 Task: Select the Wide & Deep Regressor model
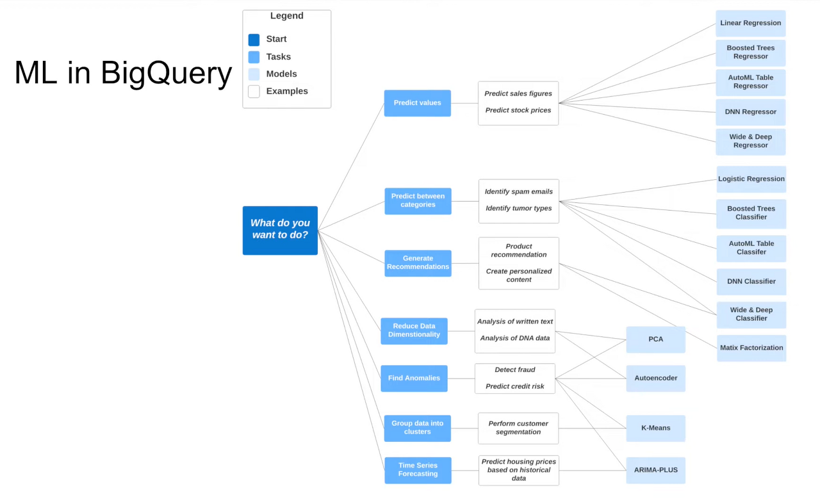click(750, 142)
